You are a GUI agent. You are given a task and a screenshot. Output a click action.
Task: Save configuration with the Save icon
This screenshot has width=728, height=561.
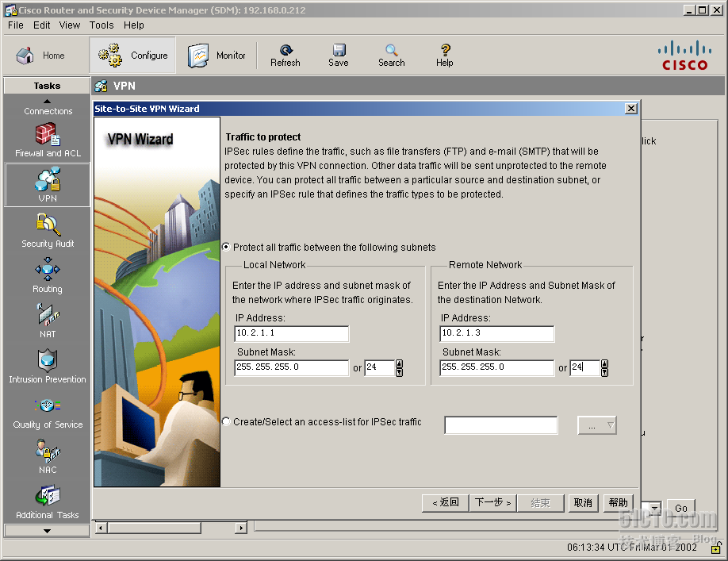click(338, 56)
